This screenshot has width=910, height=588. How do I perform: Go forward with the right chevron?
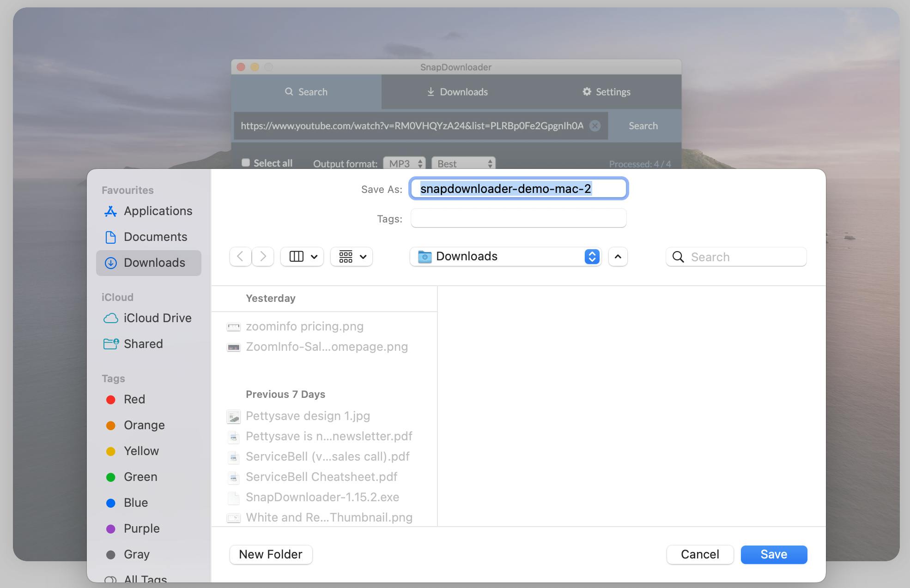[x=263, y=257]
